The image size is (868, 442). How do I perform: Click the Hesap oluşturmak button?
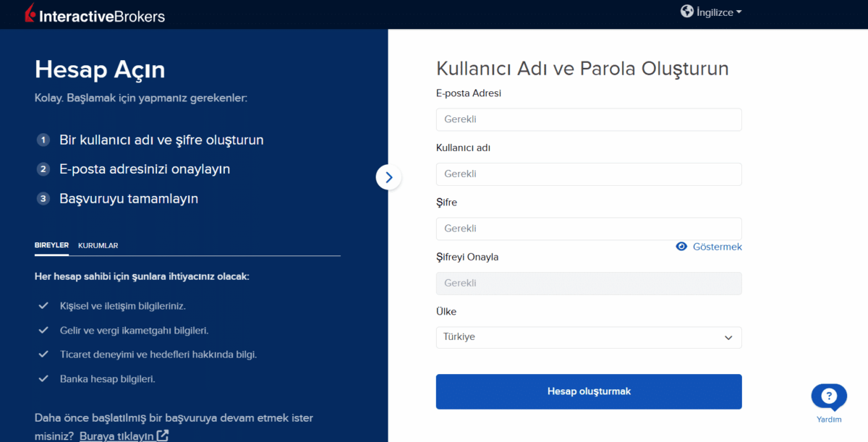(589, 391)
